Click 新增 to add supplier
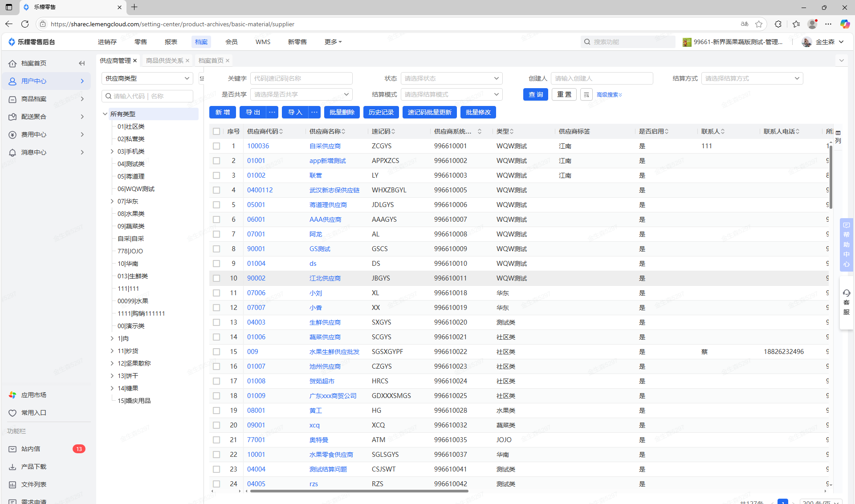This screenshot has width=855, height=504. (223, 112)
